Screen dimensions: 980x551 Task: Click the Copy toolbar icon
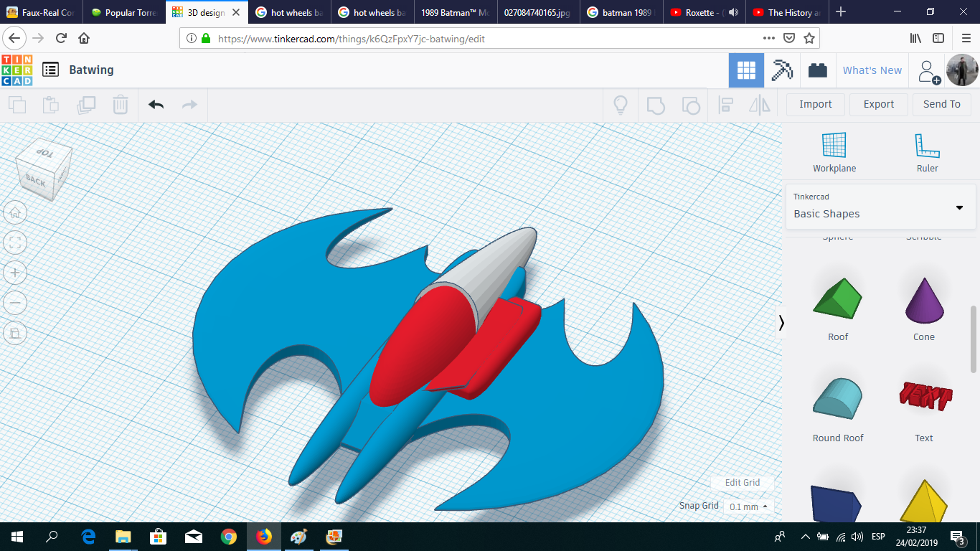17,105
